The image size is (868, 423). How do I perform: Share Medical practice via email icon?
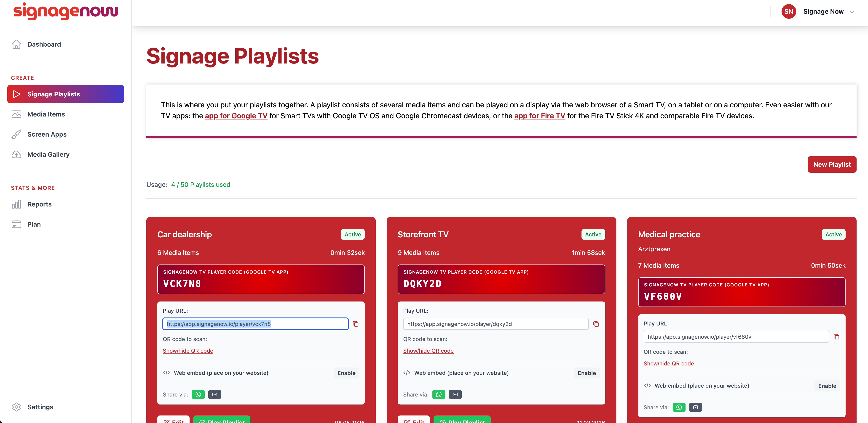pyautogui.click(x=696, y=407)
